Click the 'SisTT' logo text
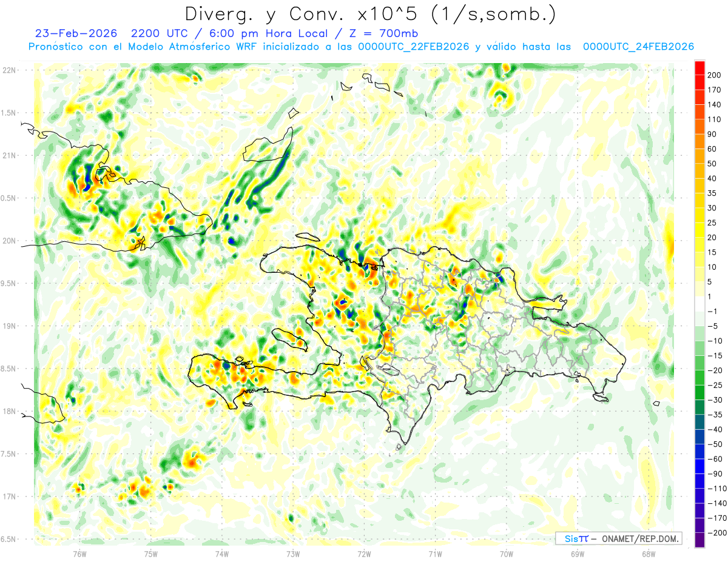The image size is (728, 562). click(x=576, y=538)
